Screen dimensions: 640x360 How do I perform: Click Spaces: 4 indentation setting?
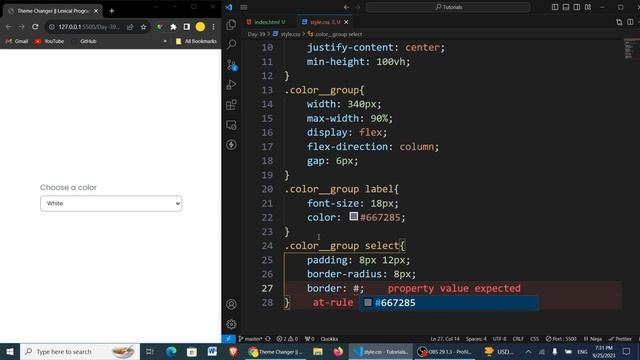[x=476, y=339]
